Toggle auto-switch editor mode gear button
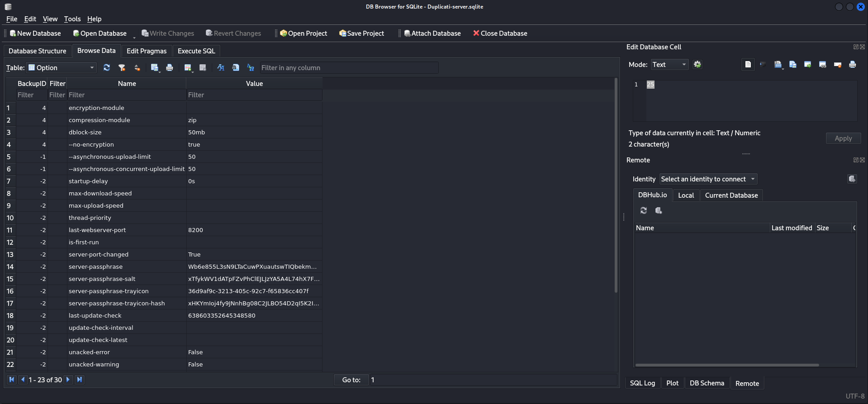This screenshot has height=404, width=868. tap(697, 65)
